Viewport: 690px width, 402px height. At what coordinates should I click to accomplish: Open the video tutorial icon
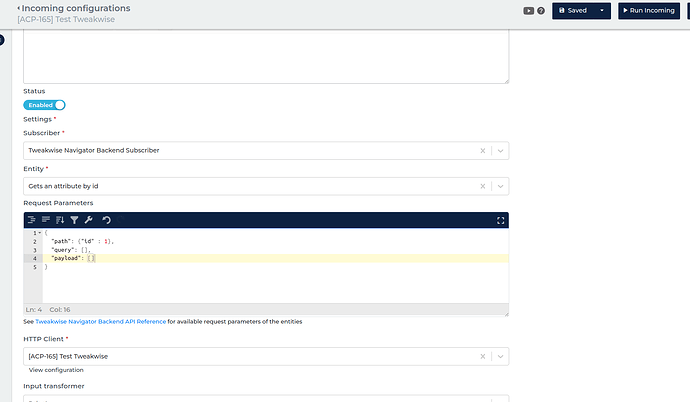pyautogui.click(x=529, y=11)
